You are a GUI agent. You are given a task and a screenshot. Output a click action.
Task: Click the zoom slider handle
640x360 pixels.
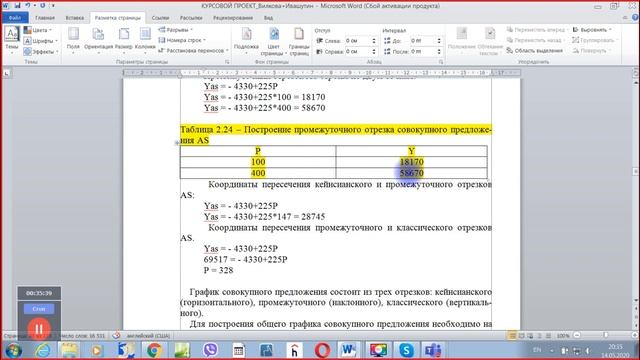pyautogui.click(x=606, y=335)
